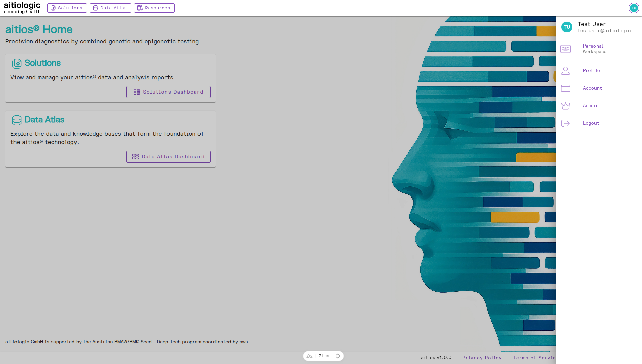642x364 pixels.
Task: Select Profile from user menu
Action: pos(591,70)
